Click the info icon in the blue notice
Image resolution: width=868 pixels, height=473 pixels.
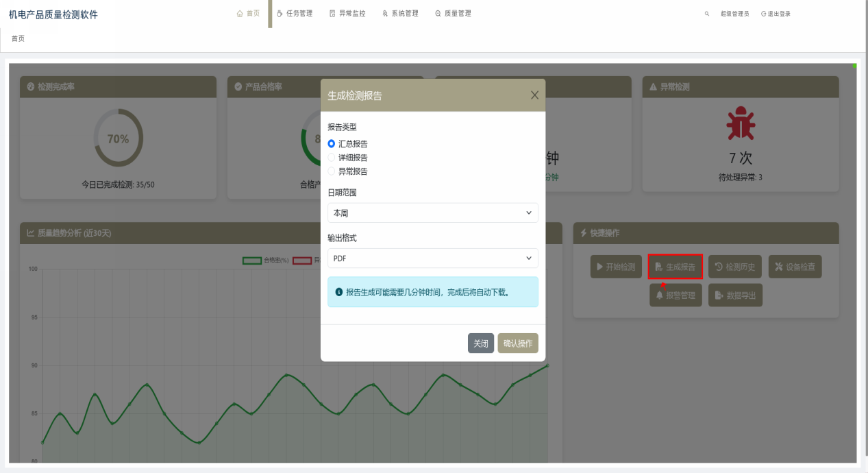(x=339, y=292)
